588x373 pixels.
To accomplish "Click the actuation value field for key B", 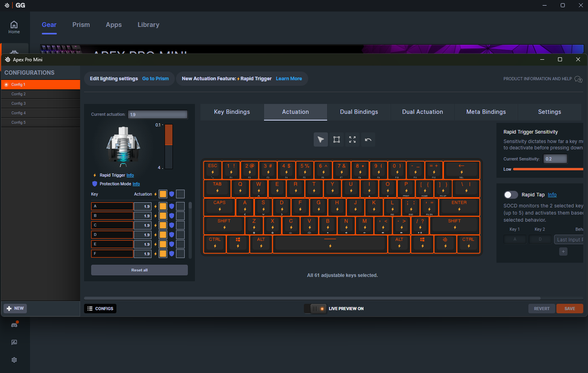I will tap(142, 216).
